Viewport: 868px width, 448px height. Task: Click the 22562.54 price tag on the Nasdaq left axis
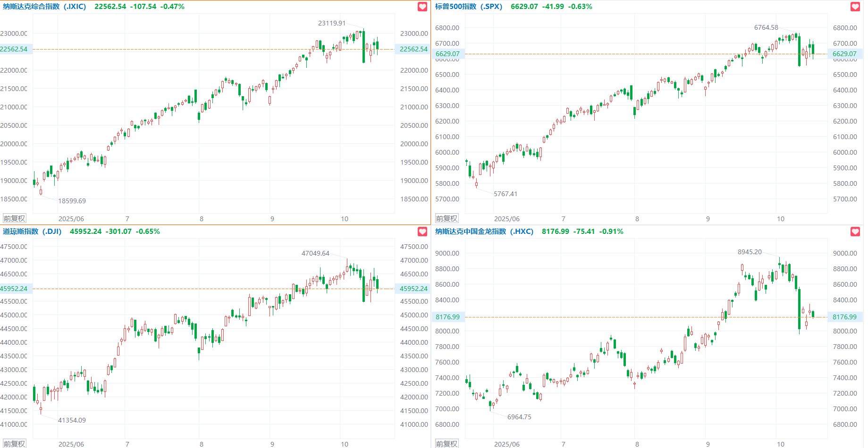[14, 49]
